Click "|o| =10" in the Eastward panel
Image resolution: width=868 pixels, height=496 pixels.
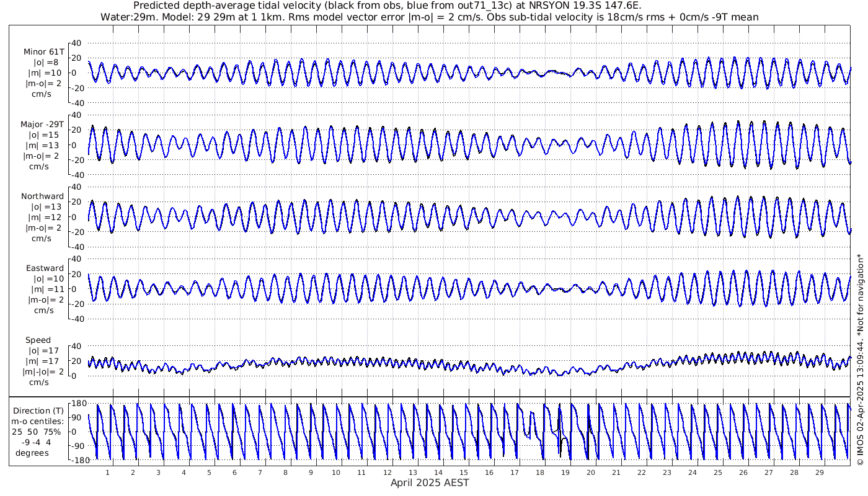tap(46, 279)
